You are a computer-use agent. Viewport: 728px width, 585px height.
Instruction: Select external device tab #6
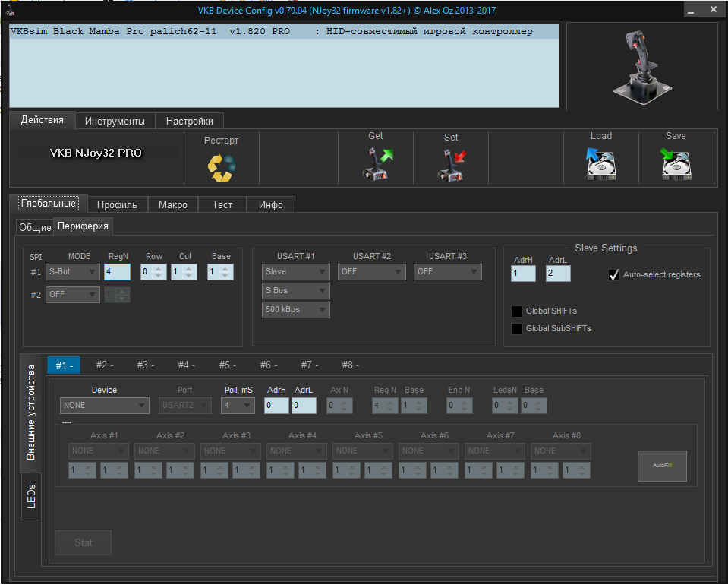click(269, 365)
